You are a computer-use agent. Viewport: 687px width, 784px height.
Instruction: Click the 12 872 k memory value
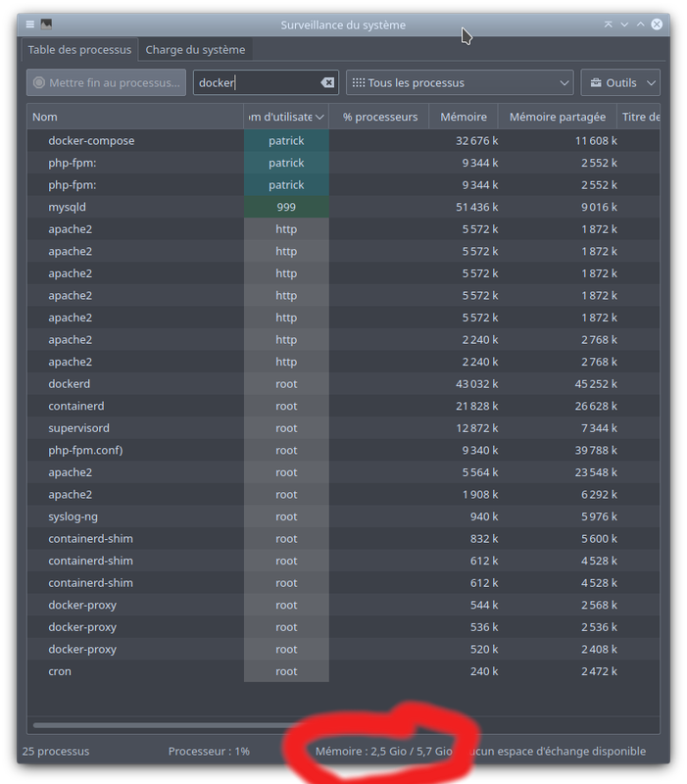pyautogui.click(x=476, y=428)
